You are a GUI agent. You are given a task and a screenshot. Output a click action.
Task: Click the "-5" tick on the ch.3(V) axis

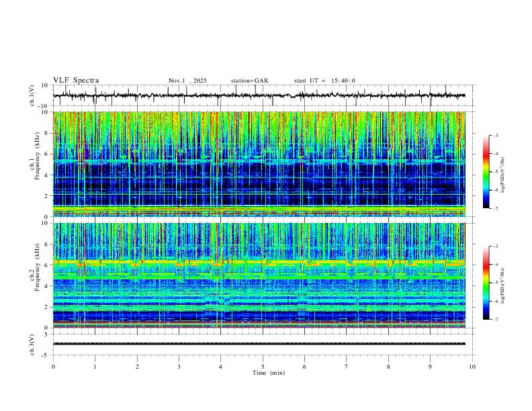(46, 355)
